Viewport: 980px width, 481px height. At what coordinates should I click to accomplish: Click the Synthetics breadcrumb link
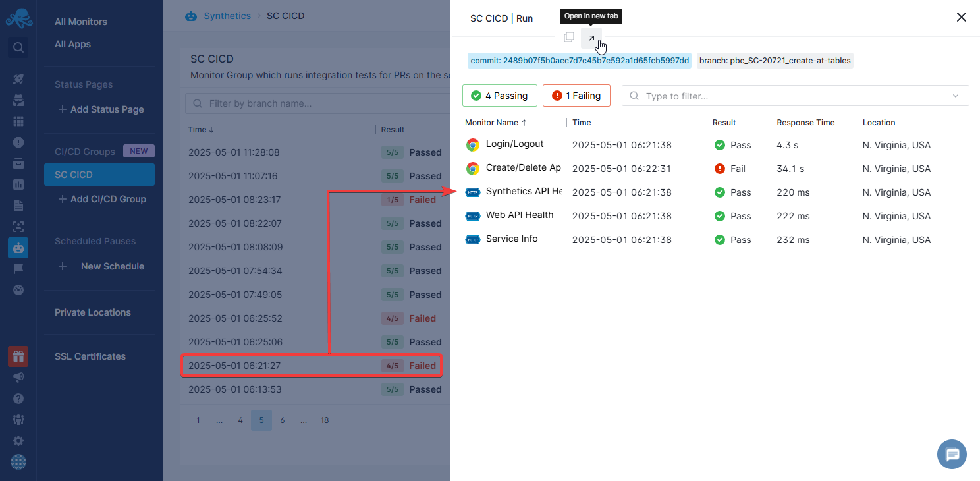pyautogui.click(x=227, y=16)
